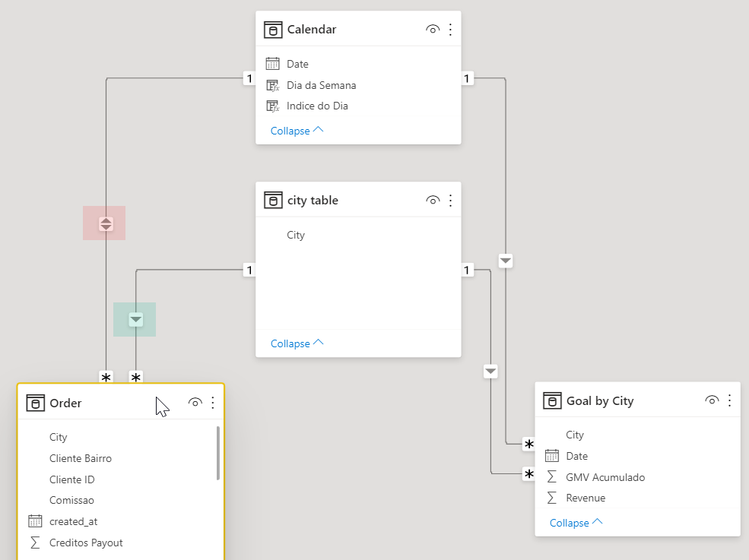Collapse the Goal by City table
The width and height of the screenshot is (749, 560).
click(x=576, y=523)
